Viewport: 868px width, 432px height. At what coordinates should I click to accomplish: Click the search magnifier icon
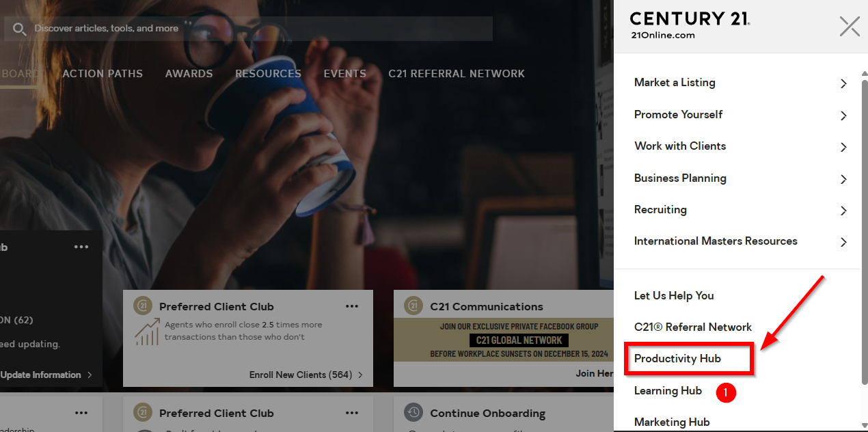[x=19, y=29]
